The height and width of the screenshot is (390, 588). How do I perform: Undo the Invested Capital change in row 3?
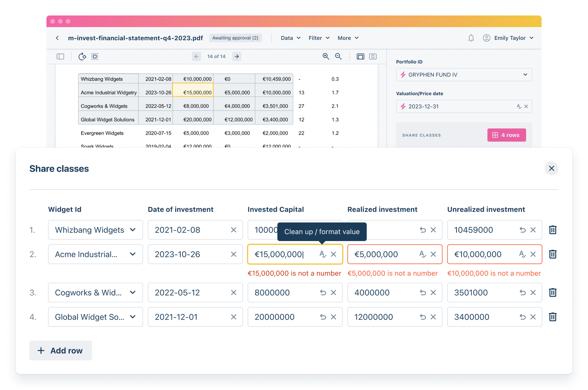(x=323, y=292)
